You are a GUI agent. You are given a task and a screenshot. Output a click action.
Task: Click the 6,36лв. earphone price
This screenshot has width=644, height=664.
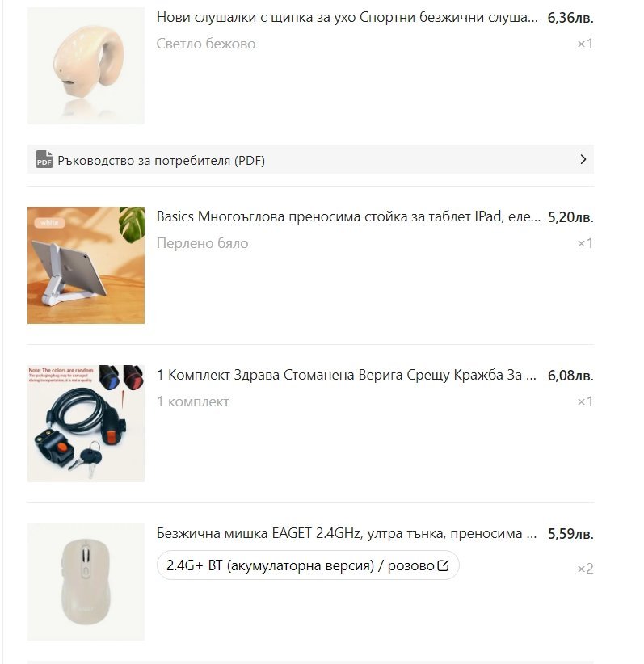pyautogui.click(x=570, y=18)
